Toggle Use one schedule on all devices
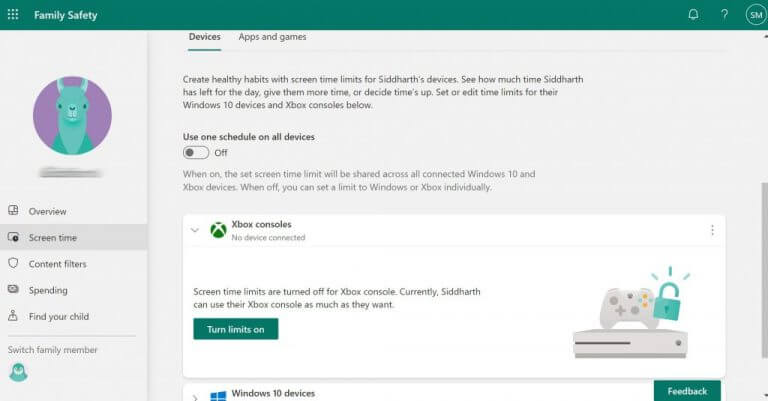The height and width of the screenshot is (401, 768). tap(195, 153)
